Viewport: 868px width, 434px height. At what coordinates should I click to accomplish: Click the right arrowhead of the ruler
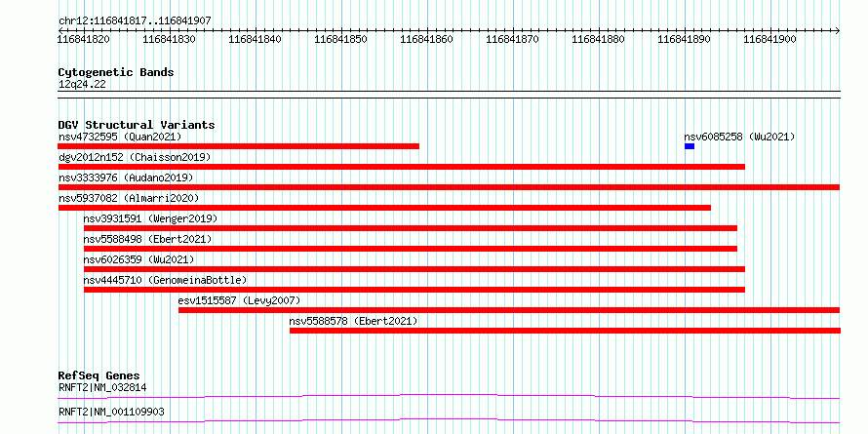pyautogui.click(x=838, y=30)
